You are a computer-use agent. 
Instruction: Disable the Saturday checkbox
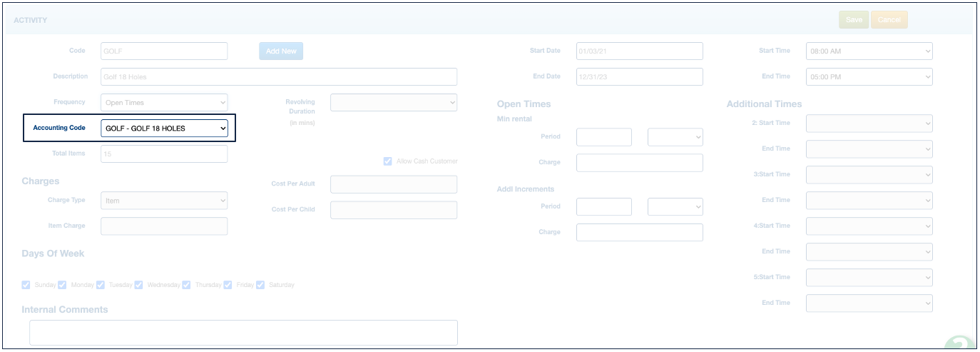[260, 285]
